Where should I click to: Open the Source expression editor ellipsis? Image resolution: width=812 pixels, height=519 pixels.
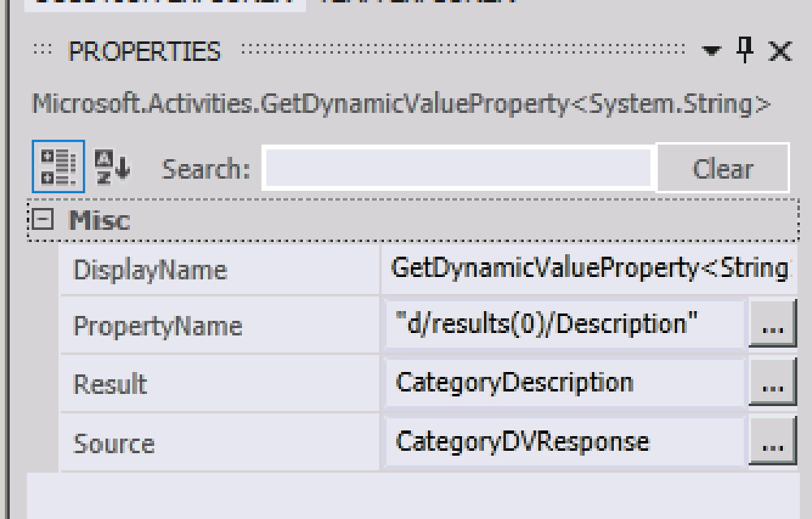774,441
